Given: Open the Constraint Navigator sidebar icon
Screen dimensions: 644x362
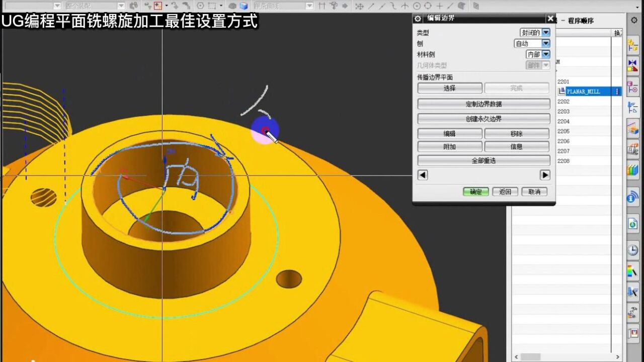Looking at the screenshot, I should [632, 65].
